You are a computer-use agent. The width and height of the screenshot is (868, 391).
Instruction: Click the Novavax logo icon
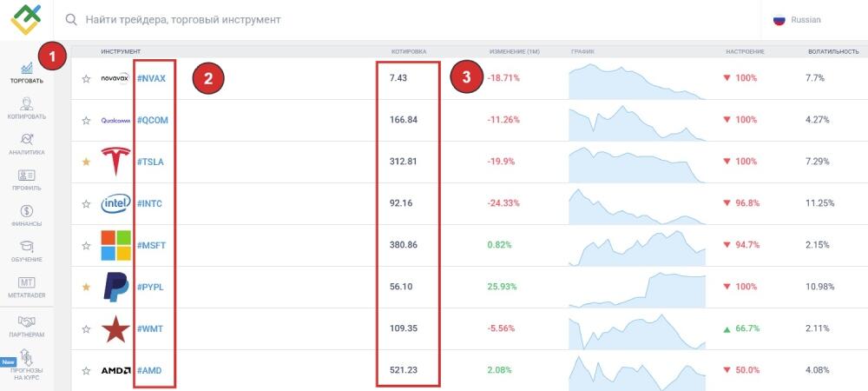[x=115, y=78]
